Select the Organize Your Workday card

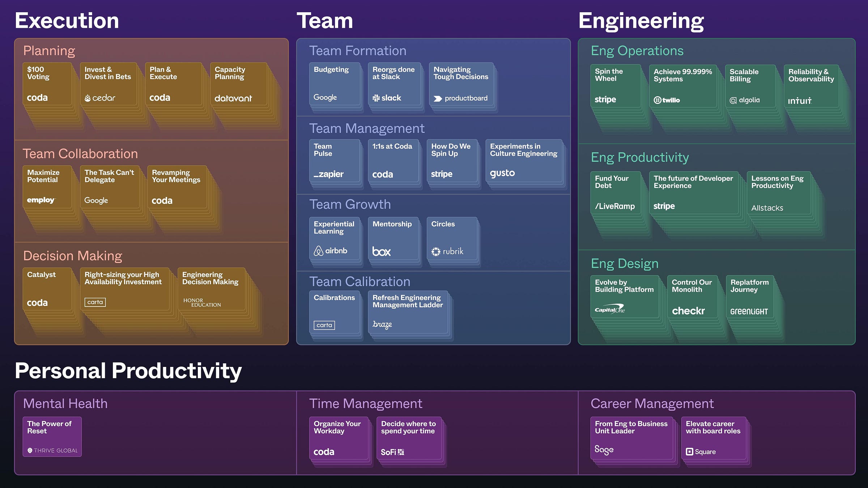pos(339,438)
